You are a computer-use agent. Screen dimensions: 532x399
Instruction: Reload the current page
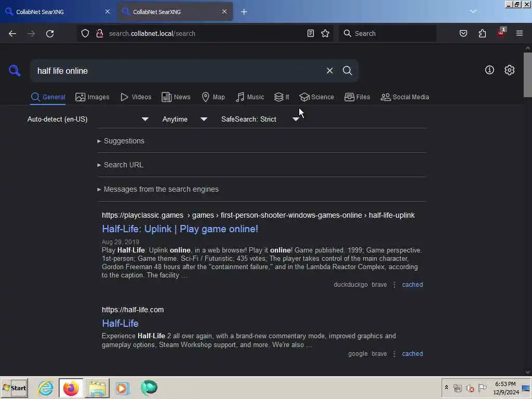[x=50, y=34]
